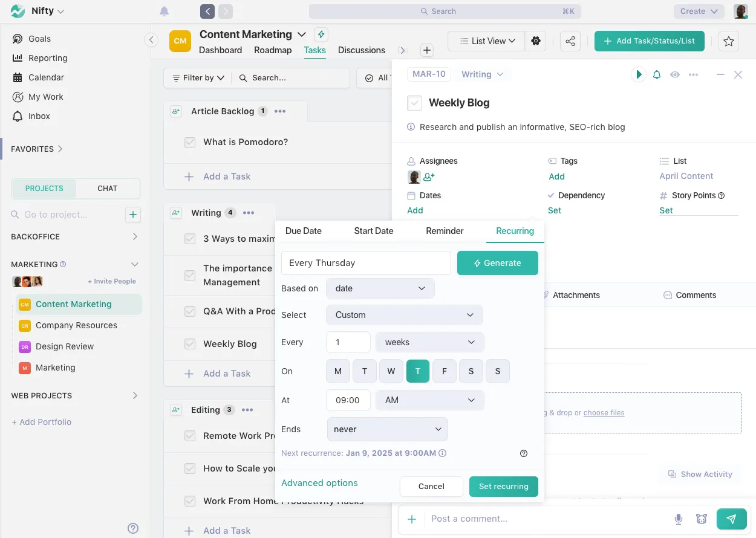Open the 'Ends never' dropdown
This screenshot has height=538, width=756.
click(387, 429)
